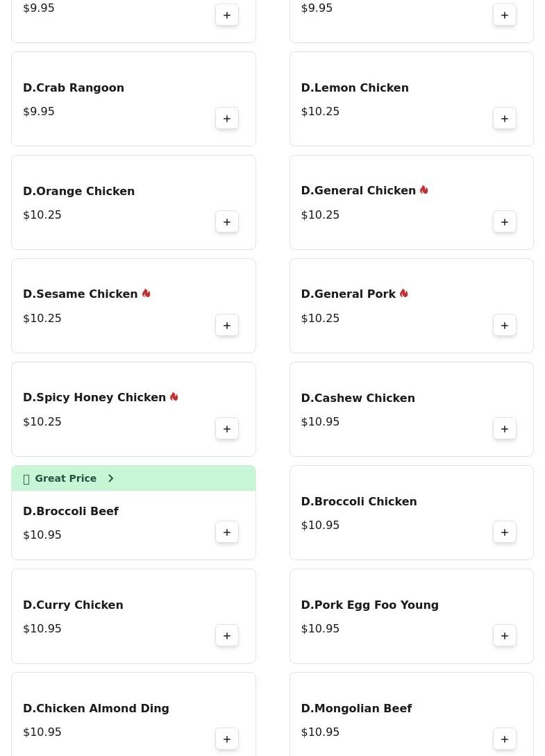Viewport: 545px width, 756px height.
Task: Open the D.Chicken Almond Ding item details
Action: [96, 708]
